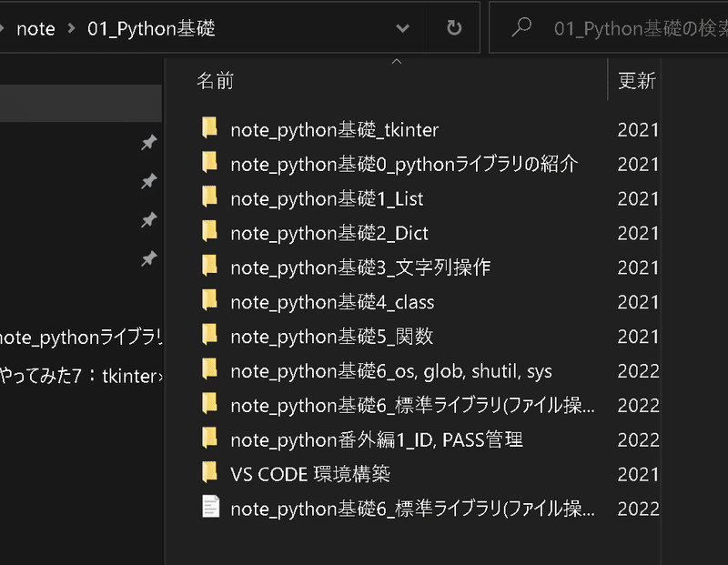Open the note_python基礎_tkinter folder icon
Screen dimensions: 728x565
209,129
